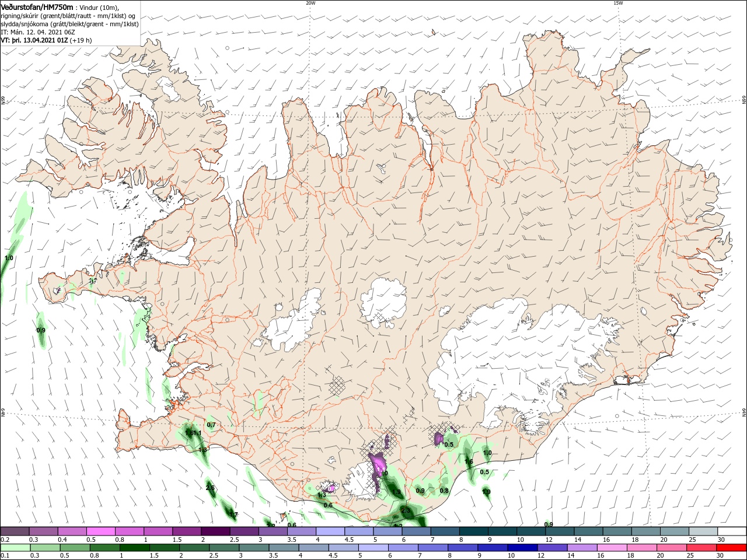Lower legend row: click pink swatch 18–20
The image size is (747, 560).
pos(641,548)
